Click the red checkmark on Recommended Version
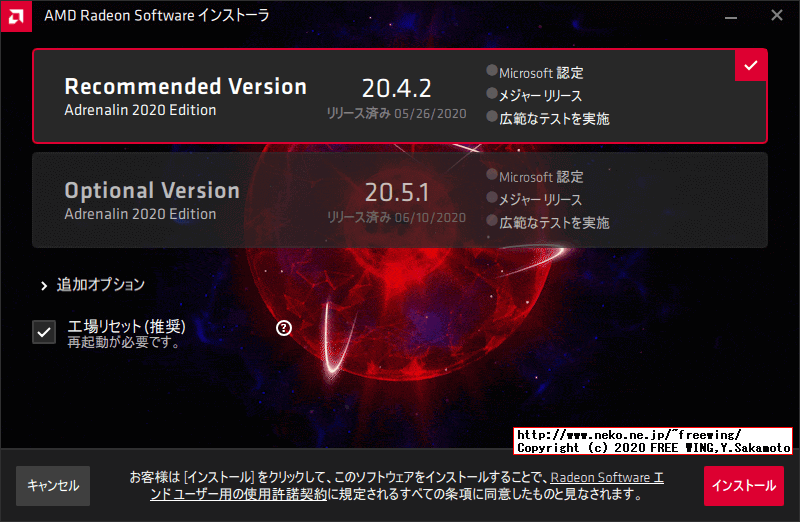 [x=751, y=65]
